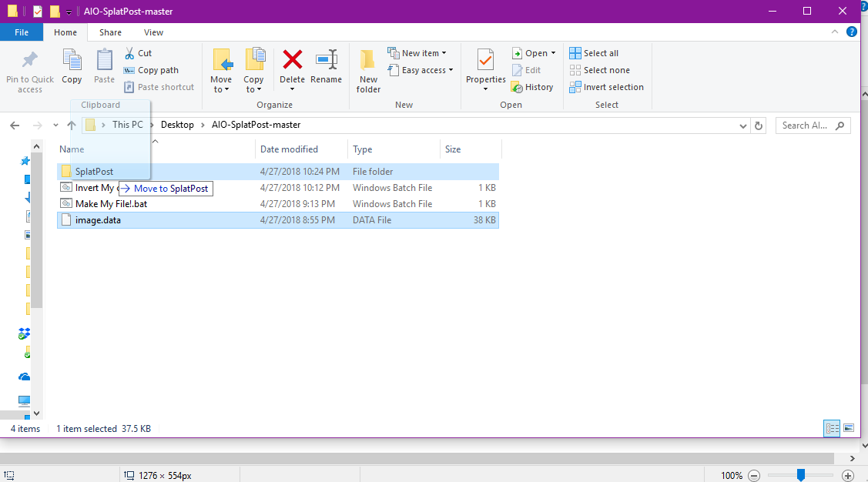Click the red Delete icon
The height and width of the screenshot is (482, 868).
coord(292,60)
